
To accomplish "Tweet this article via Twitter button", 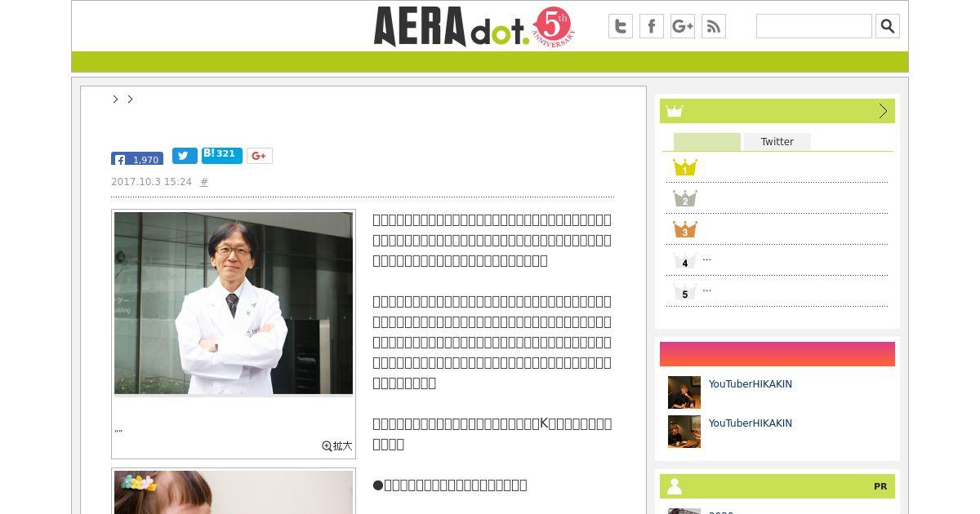I will coord(185,156).
